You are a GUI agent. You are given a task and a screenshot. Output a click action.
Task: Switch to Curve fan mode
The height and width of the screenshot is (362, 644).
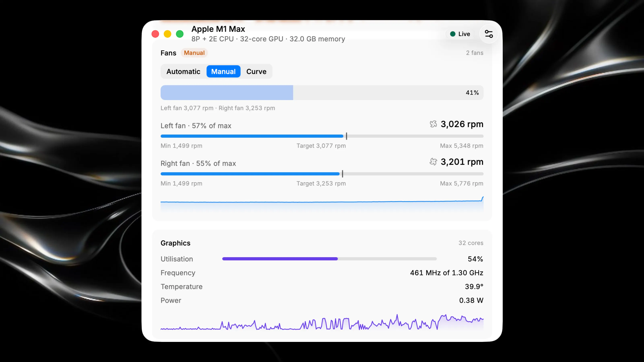tap(256, 71)
